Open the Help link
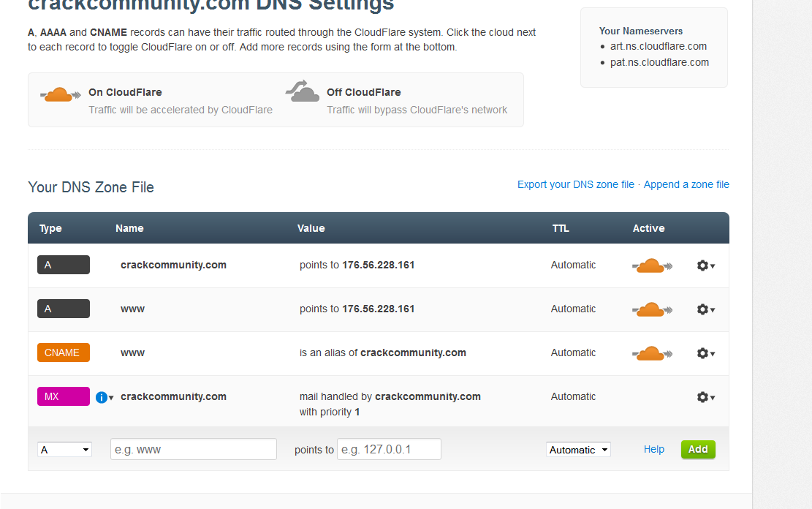The width and height of the screenshot is (812, 509). click(x=653, y=449)
